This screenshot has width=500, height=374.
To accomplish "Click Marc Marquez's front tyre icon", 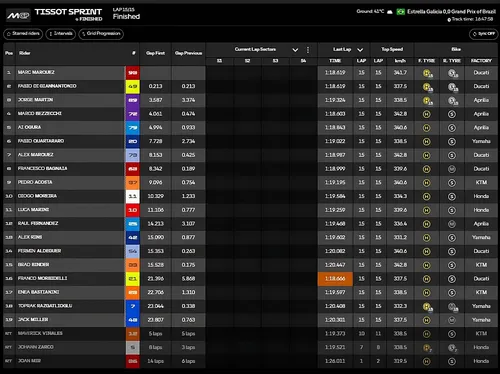I will coord(427,73).
